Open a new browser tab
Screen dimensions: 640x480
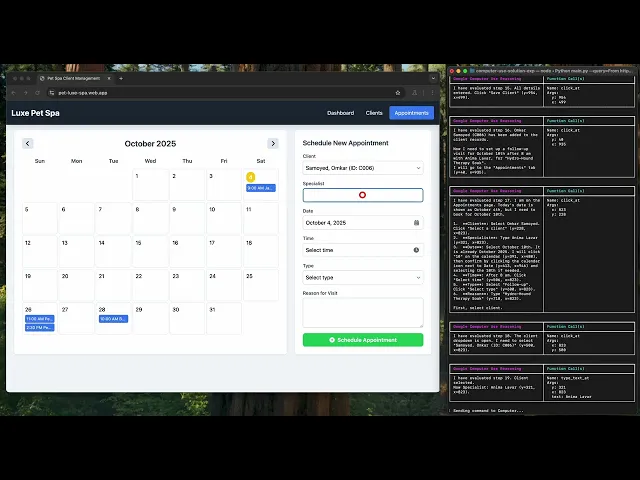(x=121, y=78)
